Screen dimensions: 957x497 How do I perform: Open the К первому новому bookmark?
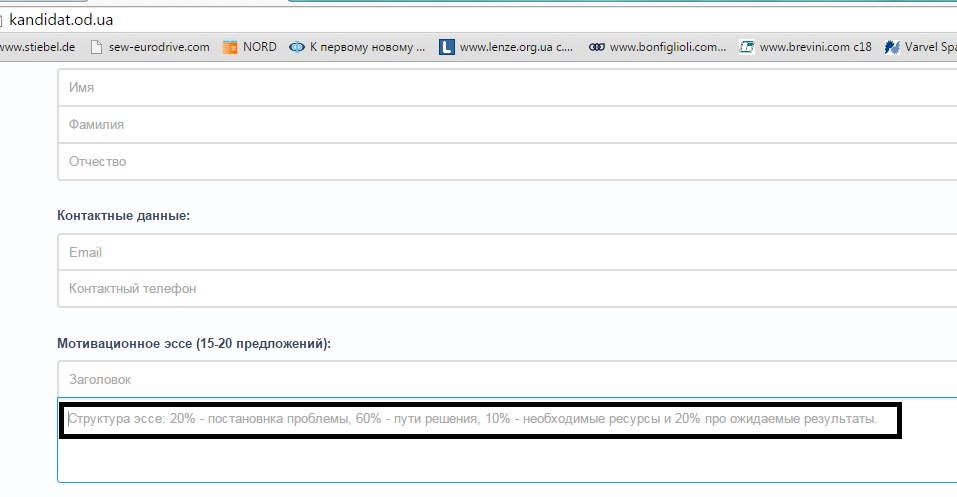tap(368, 46)
